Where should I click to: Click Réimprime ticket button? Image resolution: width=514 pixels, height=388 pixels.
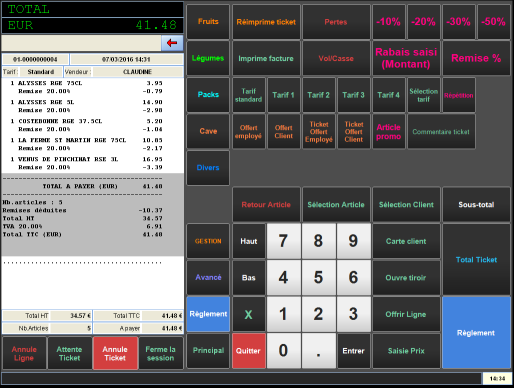pyautogui.click(x=266, y=22)
